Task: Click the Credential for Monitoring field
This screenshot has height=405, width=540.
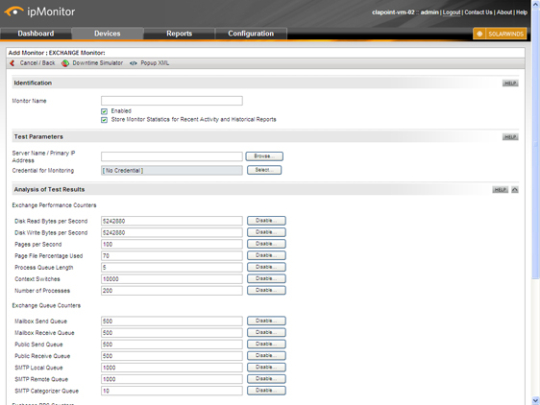Action: (x=172, y=170)
